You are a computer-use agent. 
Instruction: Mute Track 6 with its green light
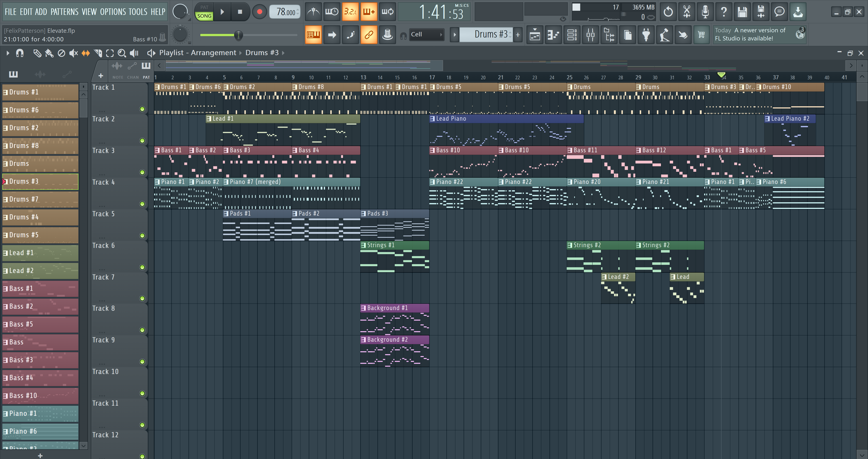click(142, 267)
